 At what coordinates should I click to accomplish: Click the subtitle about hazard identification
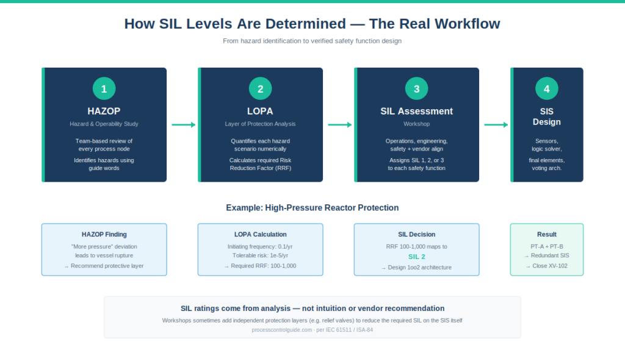coord(312,41)
